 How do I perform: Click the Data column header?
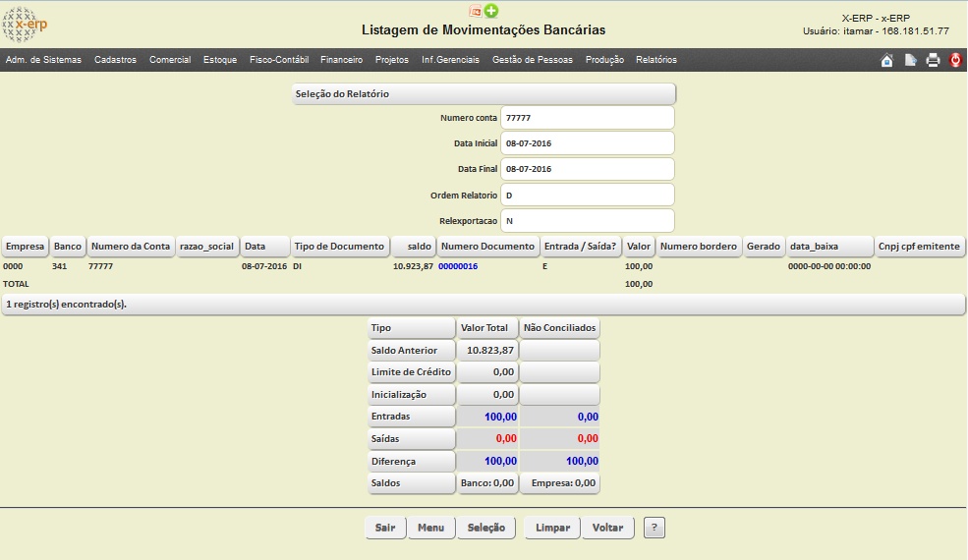pos(264,247)
